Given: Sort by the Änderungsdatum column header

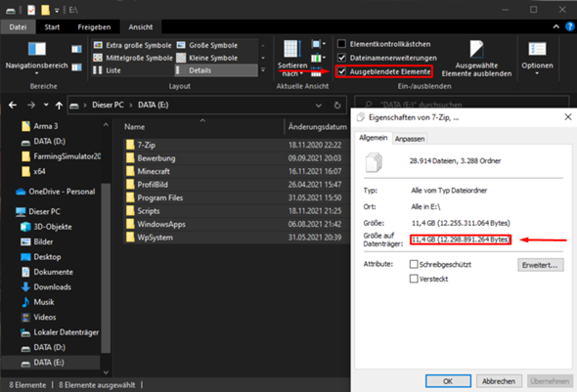Looking at the screenshot, I should pyautogui.click(x=317, y=127).
